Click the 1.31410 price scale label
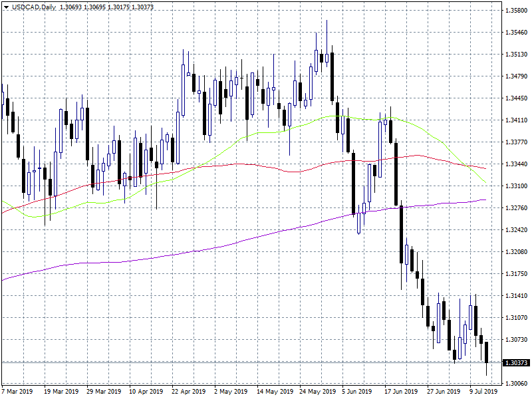The image size is (532, 399). 516,296
